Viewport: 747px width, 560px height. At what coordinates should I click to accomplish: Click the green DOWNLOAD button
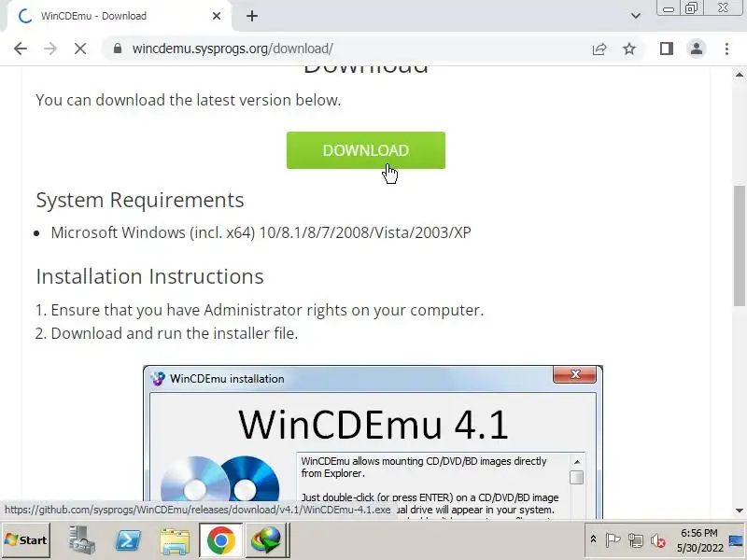click(365, 150)
